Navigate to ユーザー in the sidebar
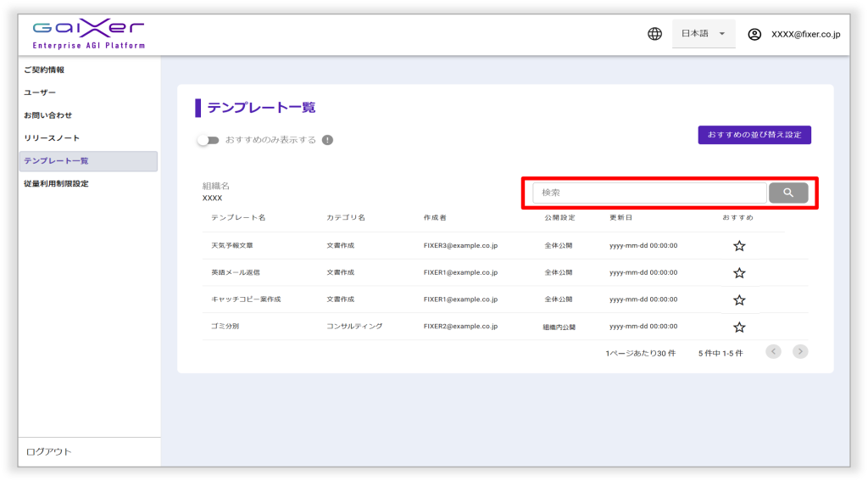Image resolution: width=868 pixels, height=481 pixels. pyautogui.click(x=40, y=92)
